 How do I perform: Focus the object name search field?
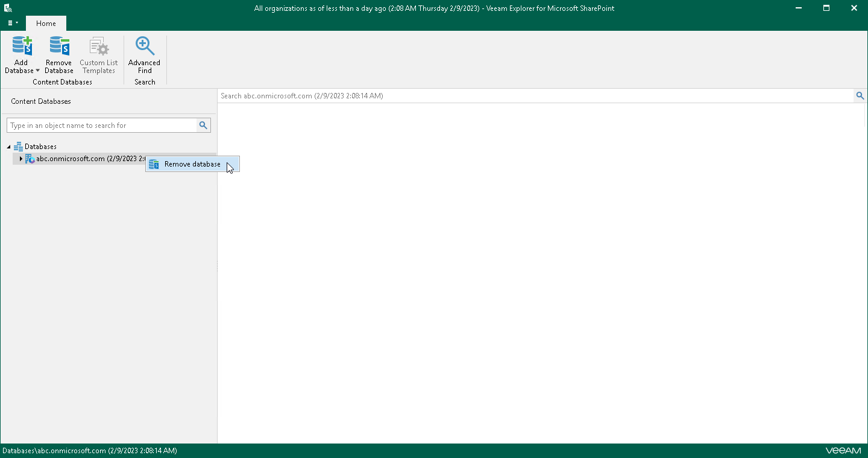click(102, 126)
